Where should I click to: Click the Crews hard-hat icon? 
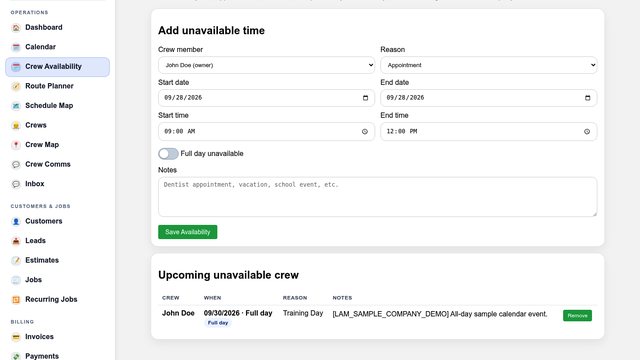click(16, 125)
